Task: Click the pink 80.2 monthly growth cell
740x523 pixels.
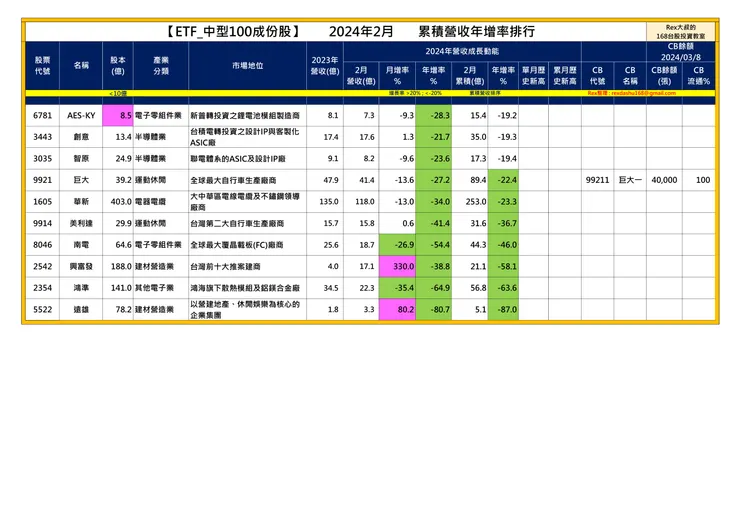Action: click(x=397, y=310)
